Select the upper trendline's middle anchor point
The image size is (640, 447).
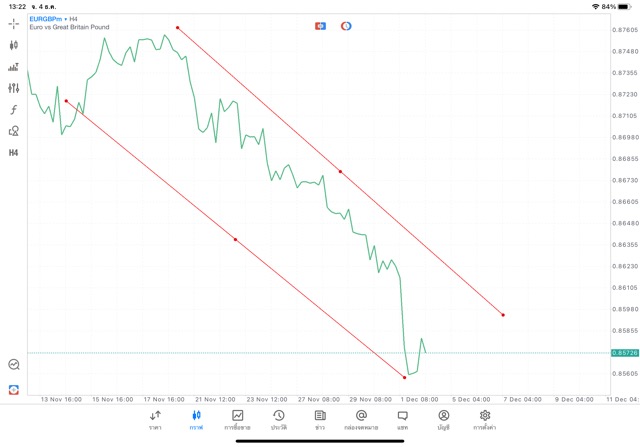(x=340, y=171)
